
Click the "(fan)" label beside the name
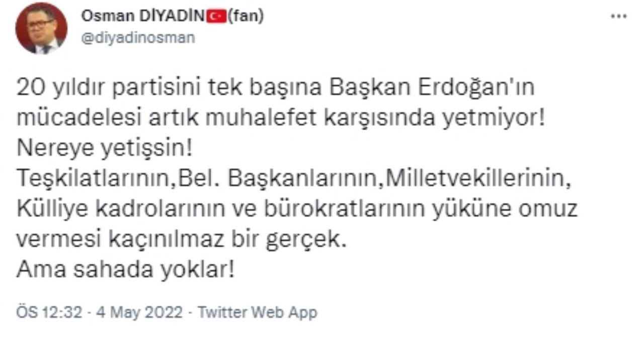click(x=245, y=16)
